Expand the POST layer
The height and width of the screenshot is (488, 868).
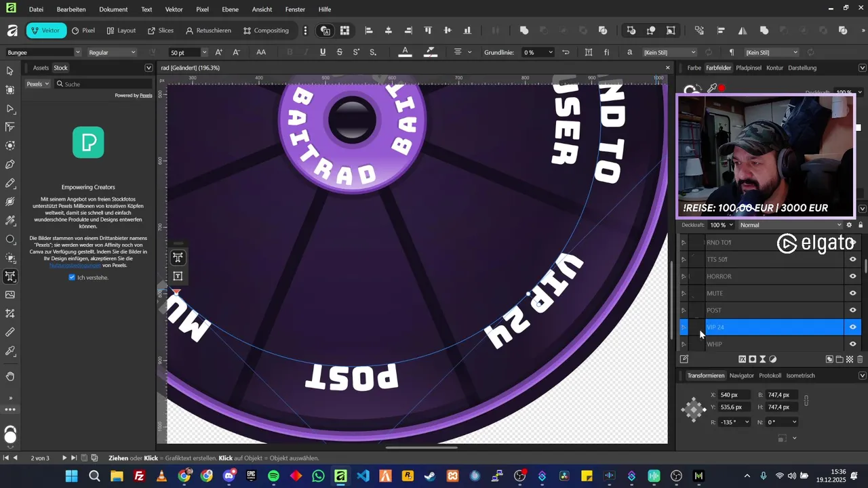(x=684, y=310)
